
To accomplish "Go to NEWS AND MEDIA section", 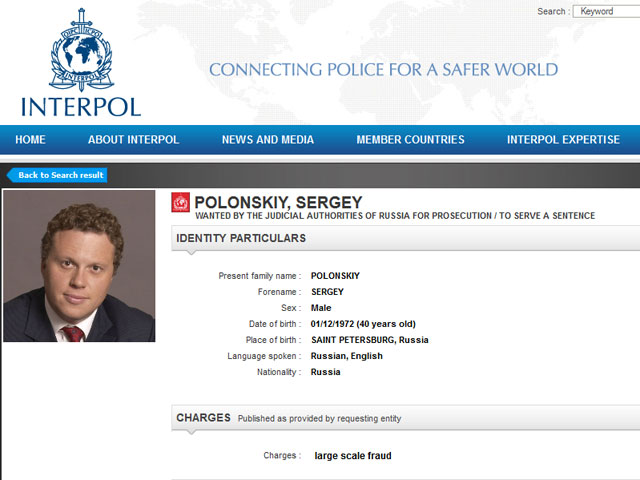I will tap(267, 140).
